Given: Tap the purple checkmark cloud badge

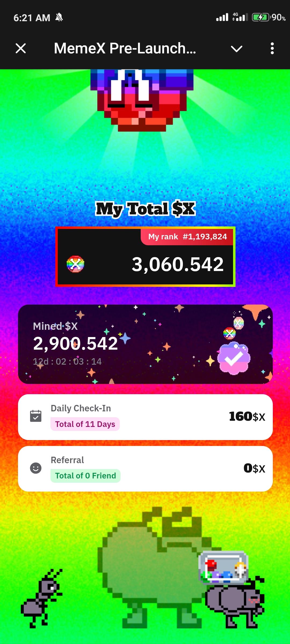Looking at the screenshot, I should (x=234, y=358).
